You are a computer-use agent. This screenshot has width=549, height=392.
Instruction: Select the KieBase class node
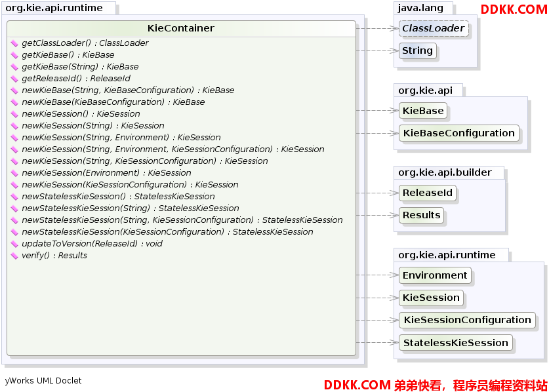pos(423,111)
